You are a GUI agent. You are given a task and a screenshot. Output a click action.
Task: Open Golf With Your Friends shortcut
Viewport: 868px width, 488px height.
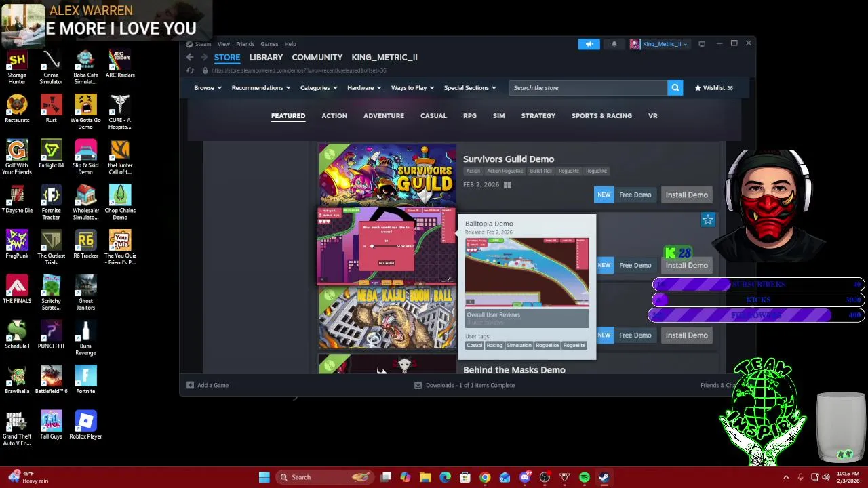pos(17,157)
